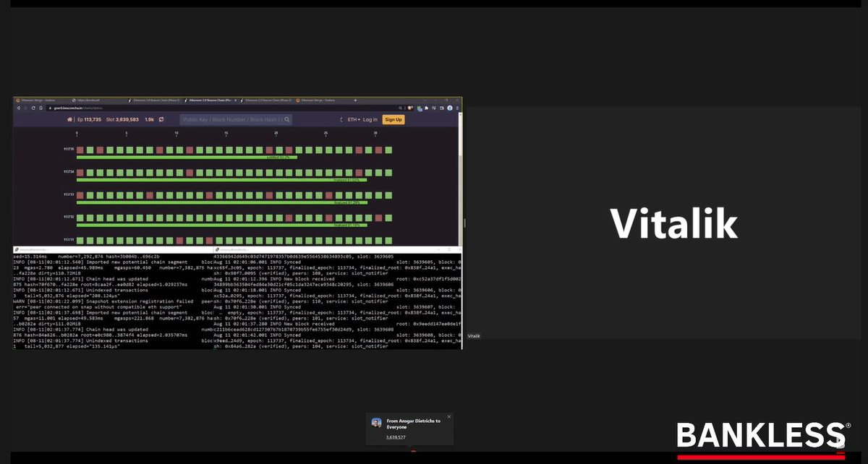Close the Ansgar Dietrichs chat notification
The height and width of the screenshot is (464, 868).
pos(448,416)
